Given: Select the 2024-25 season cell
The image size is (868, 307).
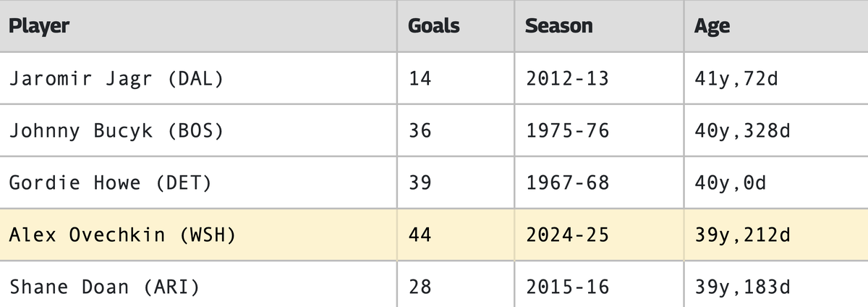Looking at the screenshot, I should (567, 235).
